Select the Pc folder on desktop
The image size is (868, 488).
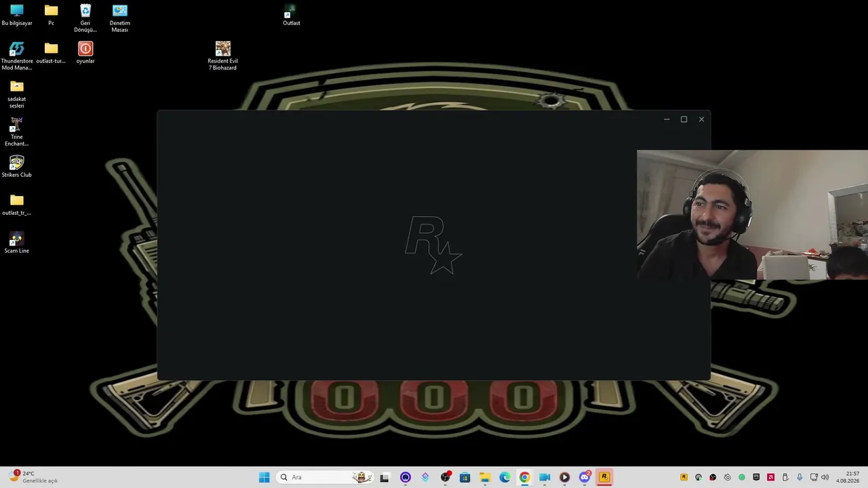(51, 15)
